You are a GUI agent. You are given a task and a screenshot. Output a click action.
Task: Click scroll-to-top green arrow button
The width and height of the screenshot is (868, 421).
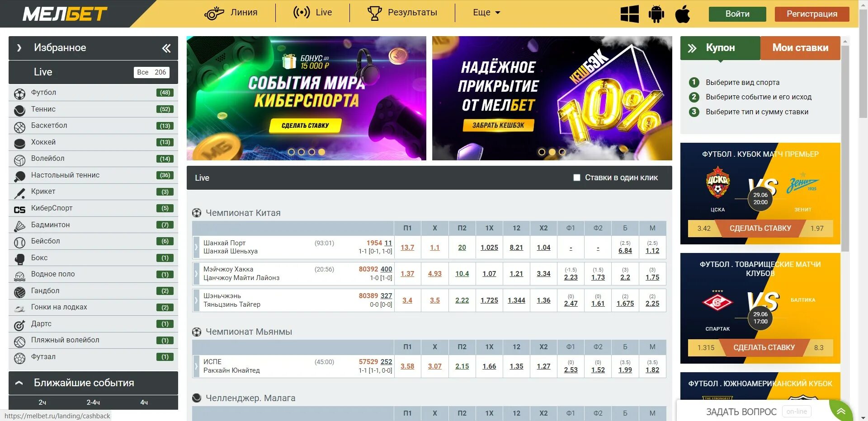841,411
